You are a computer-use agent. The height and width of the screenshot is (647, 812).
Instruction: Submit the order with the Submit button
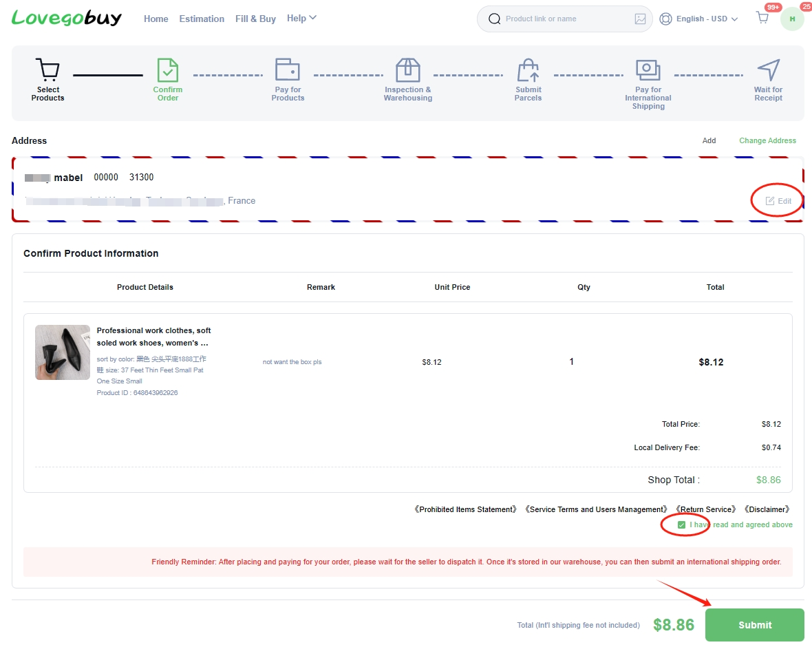point(754,625)
